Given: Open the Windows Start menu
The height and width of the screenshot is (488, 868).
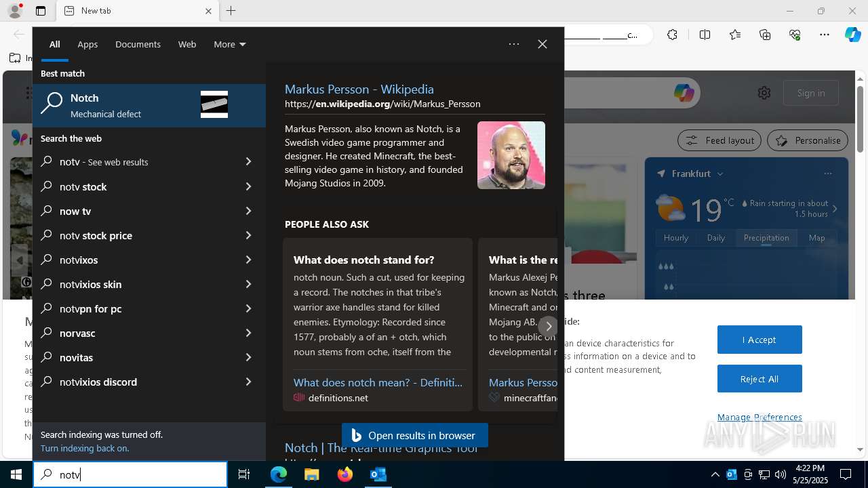Looking at the screenshot, I should 16,474.
